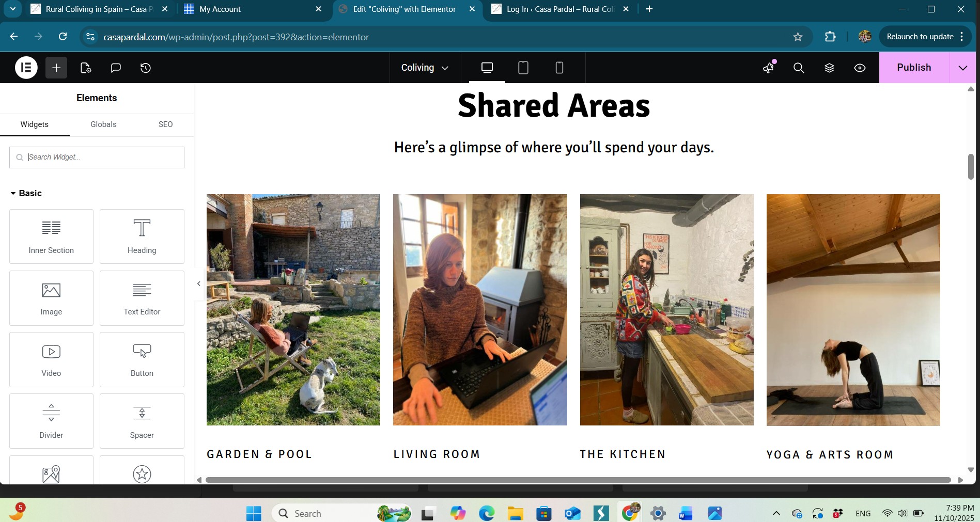Click the Add Element plus icon
The image size is (980, 522).
(x=56, y=68)
